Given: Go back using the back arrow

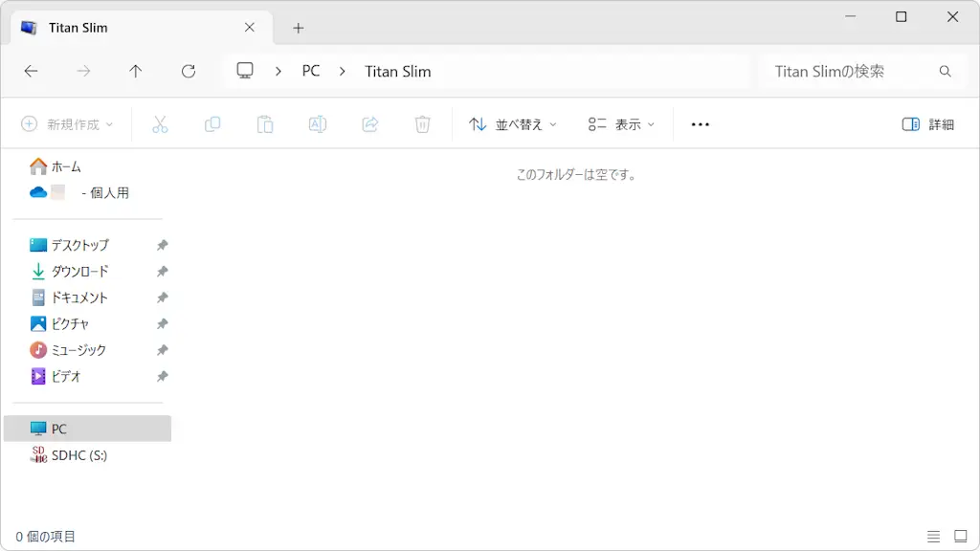Looking at the screenshot, I should point(31,71).
